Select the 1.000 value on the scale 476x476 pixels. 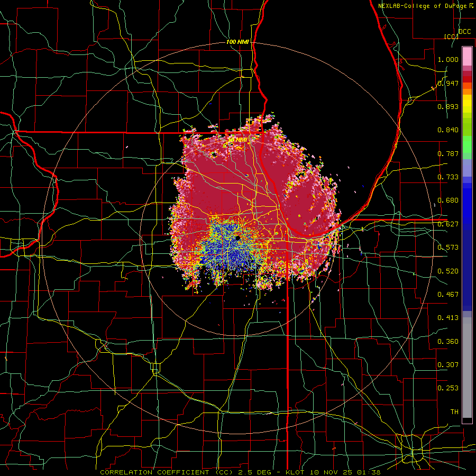(448, 59)
